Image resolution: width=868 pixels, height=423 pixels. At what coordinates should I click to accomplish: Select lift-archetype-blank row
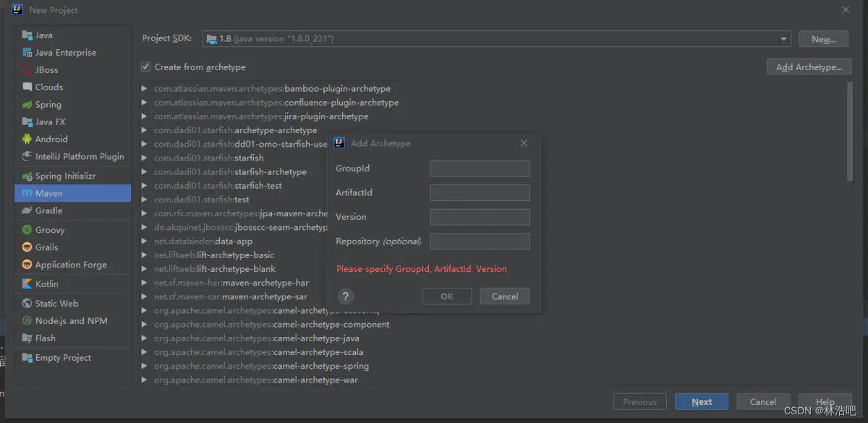click(214, 268)
